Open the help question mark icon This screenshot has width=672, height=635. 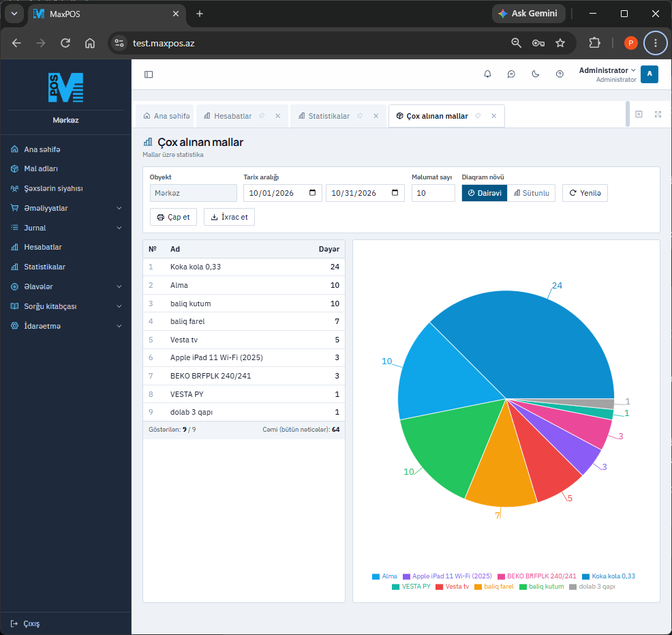(x=560, y=74)
